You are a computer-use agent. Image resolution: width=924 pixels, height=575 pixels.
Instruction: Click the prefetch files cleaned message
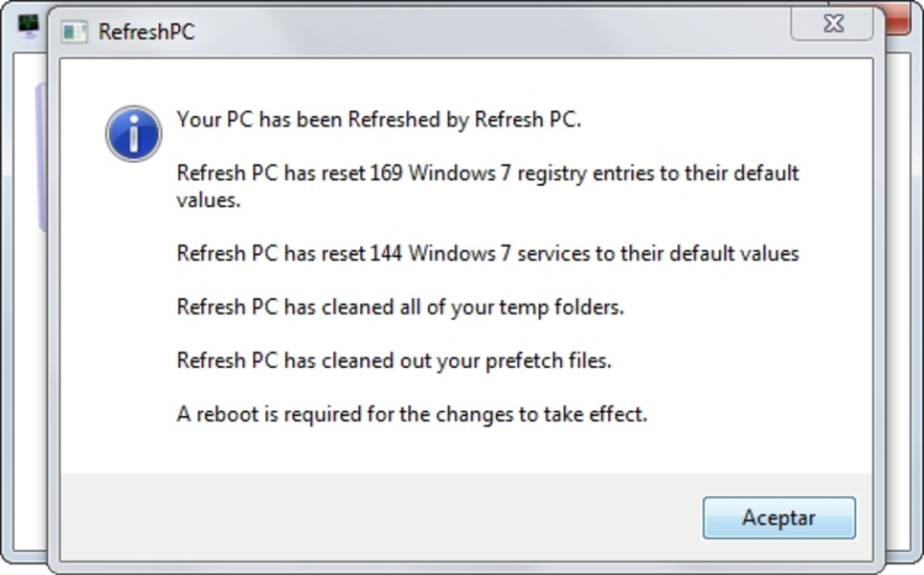pyautogui.click(x=394, y=361)
